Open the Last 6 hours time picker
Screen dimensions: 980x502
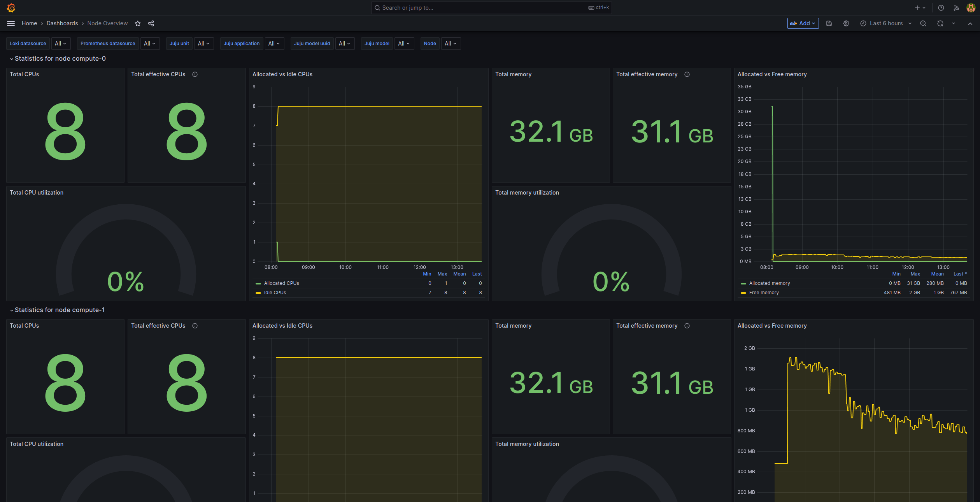886,23
